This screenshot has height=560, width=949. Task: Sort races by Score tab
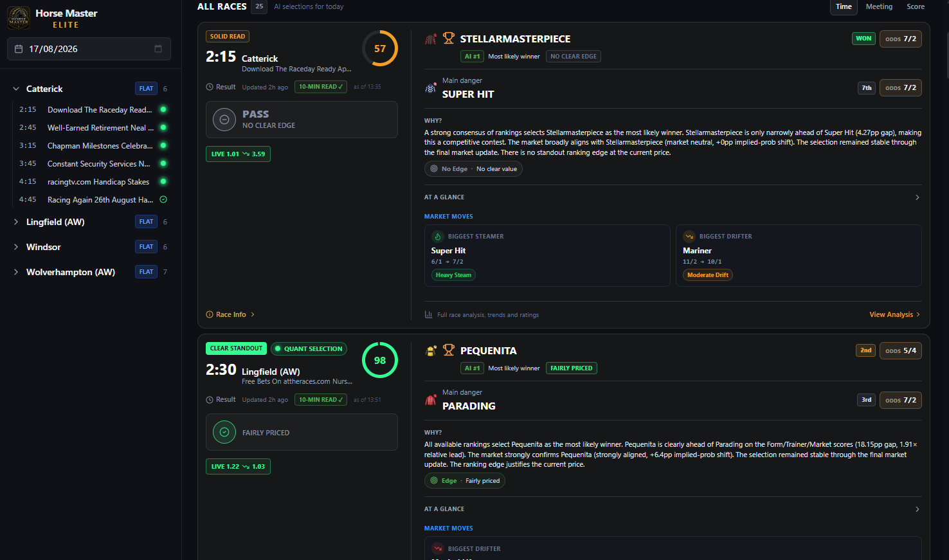pyautogui.click(x=916, y=6)
